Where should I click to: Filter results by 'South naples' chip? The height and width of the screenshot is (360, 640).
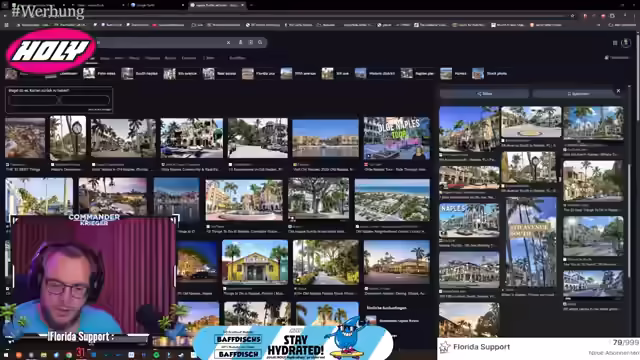(x=140, y=73)
